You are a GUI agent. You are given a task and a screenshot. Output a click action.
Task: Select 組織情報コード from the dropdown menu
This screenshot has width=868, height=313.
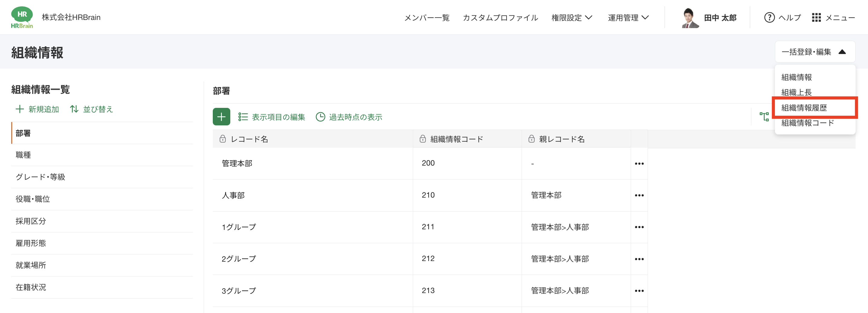807,123
